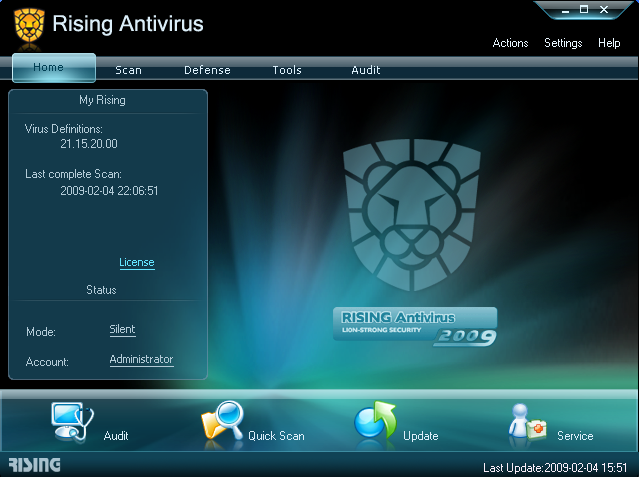The width and height of the screenshot is (639, 477).
Task: Click the My Rising panel heading
Action: click(x=102, y=100)
